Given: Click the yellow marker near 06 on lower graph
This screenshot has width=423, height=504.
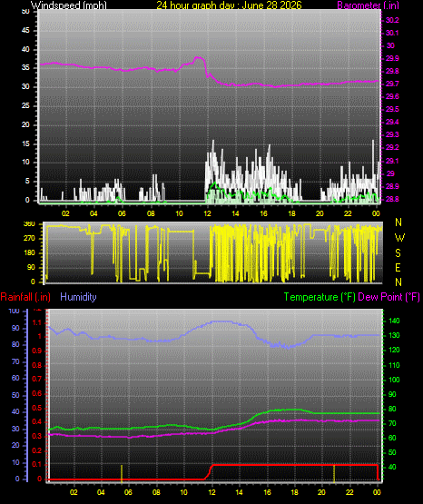Looking at the screenshot, I should pos(122,473).
